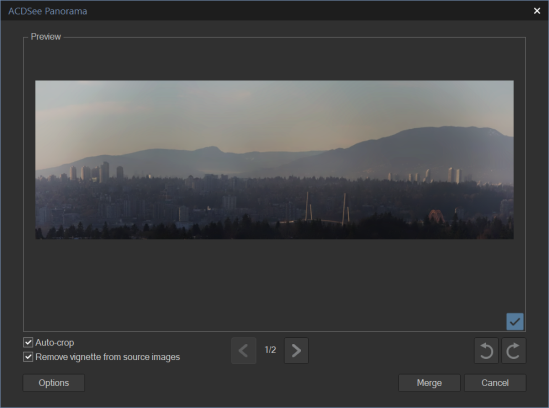Merge the images into a panorama

pos(429,383)
